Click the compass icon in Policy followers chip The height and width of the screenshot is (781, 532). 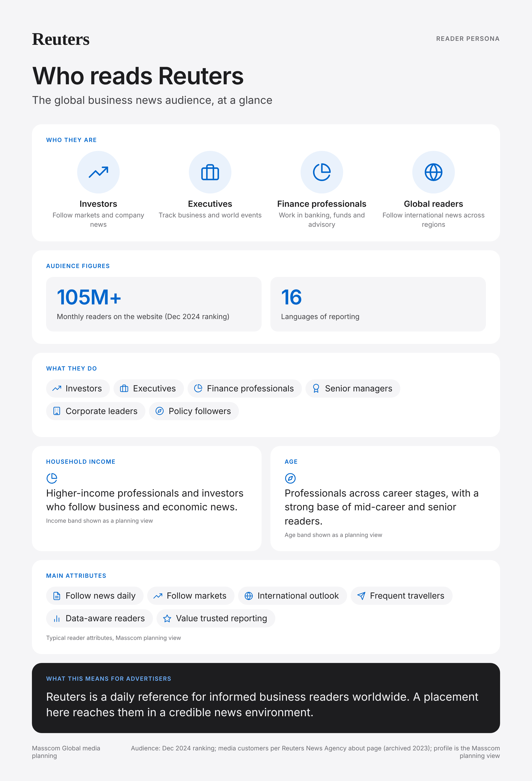point(160,411)
